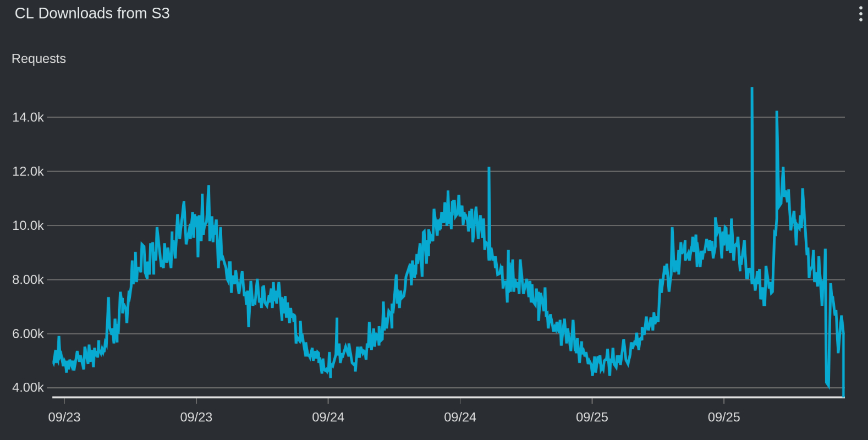Screen dimensions: 868x440
Task: Select the second 09/24 x-axis date label
Action: 460,417
